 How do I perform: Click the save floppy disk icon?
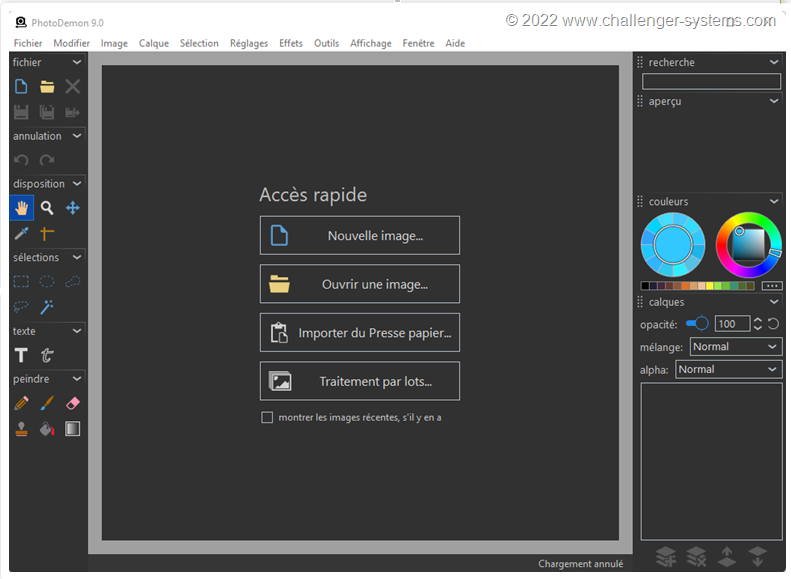pos(21,112)
